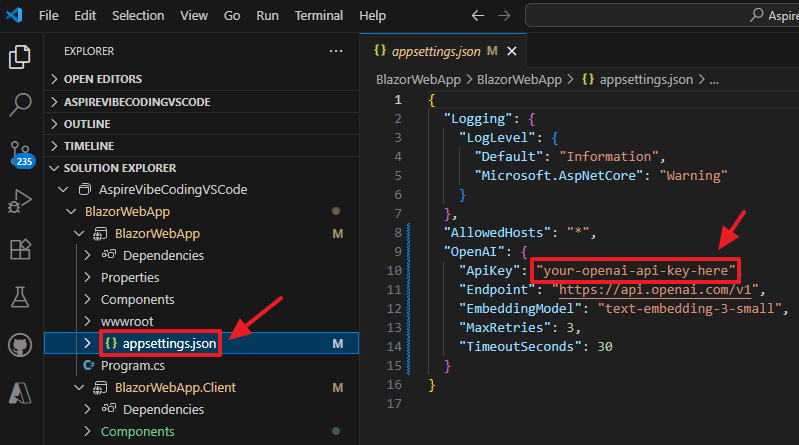
Task: Click first BlazorWebApp breadcrumb segment
Action: click(x=418, y=80)
